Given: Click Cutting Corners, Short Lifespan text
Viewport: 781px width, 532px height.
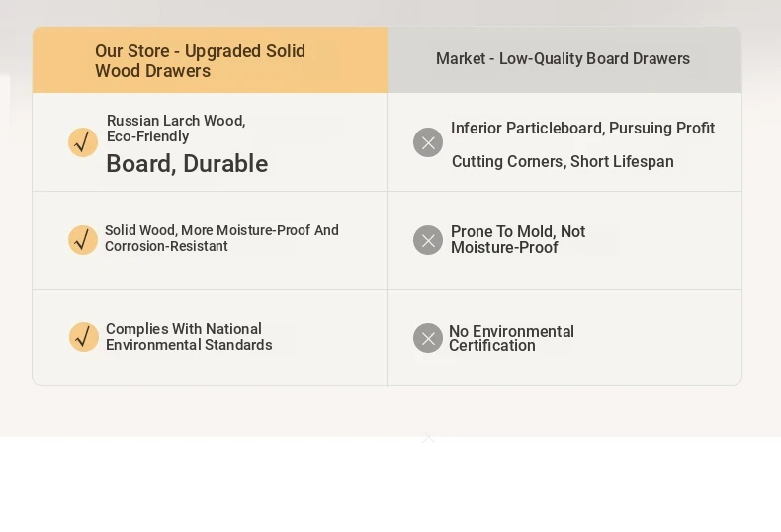Looking at the screenshot, I should click(563, 162).
